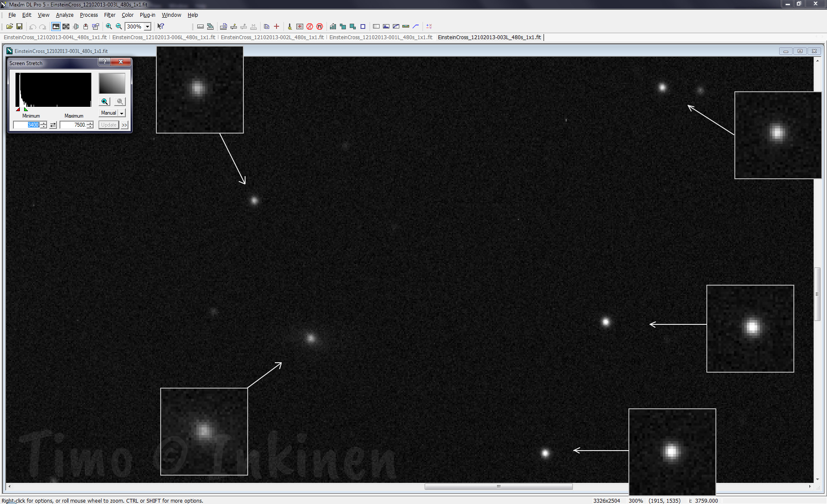Click the Open File toolbar icon
827x504 pixels.
(9, 26)
